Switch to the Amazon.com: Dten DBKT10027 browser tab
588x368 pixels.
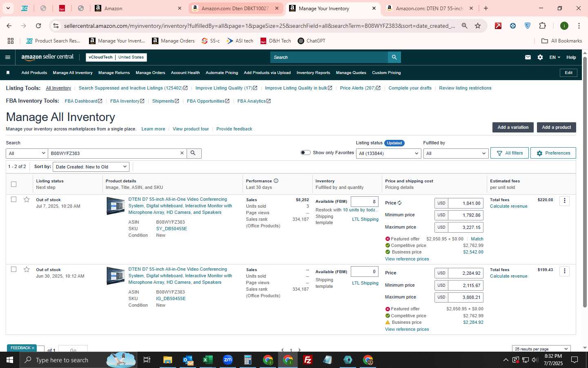pyautogui.click(x=236, y=8)
